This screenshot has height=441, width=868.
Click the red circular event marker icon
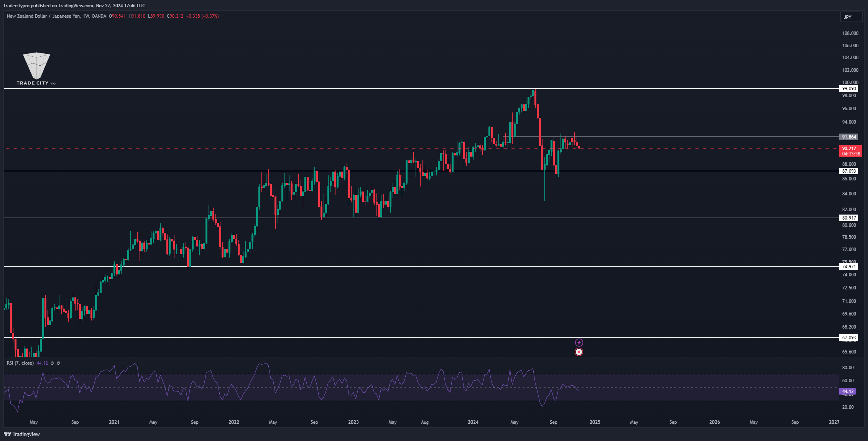pos(579,352)
